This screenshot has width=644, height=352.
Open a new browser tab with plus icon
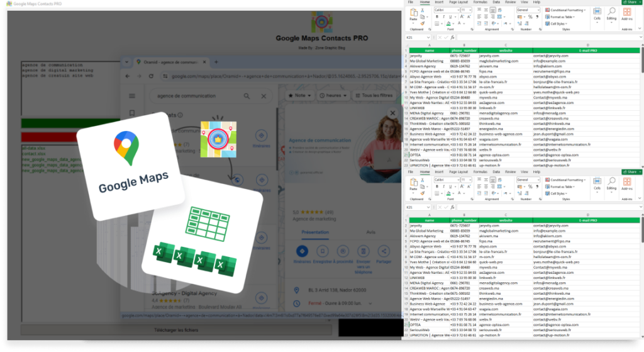pyautogui.click(x=216, y=62)
